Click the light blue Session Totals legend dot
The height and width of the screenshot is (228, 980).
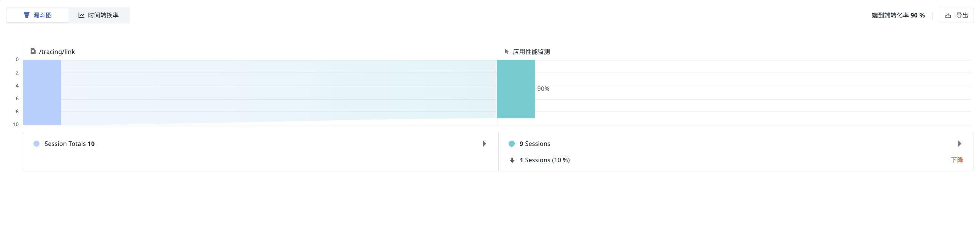pyautogui.click(x=36, y=144)
